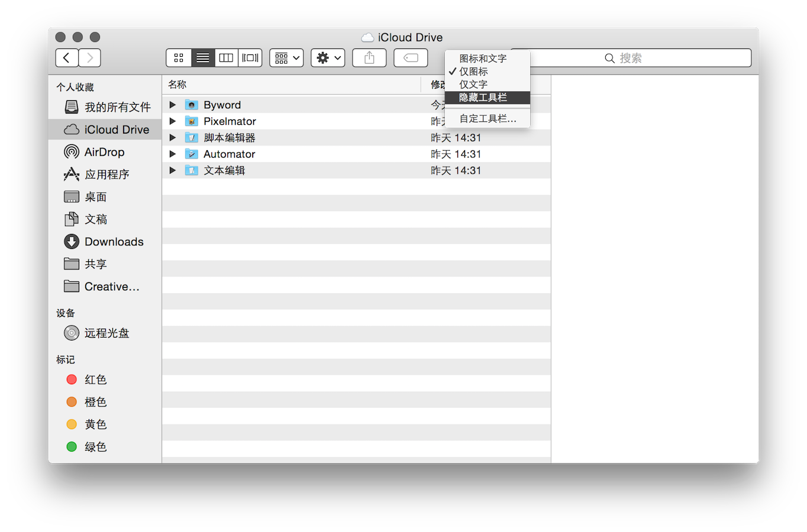This screenshot has height=532, width=807.
Task: Open 自定工具栏… from the menu
Action: (x=488, y=119)
